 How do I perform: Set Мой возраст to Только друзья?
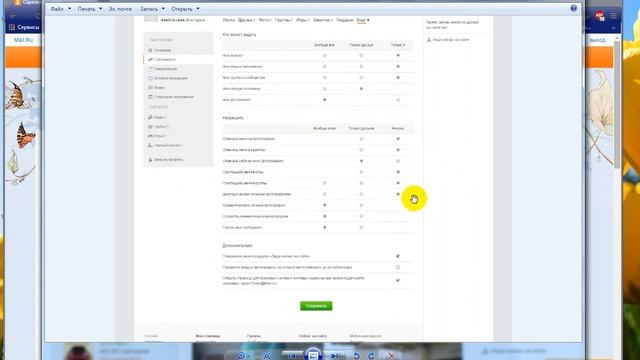(361, 56)
